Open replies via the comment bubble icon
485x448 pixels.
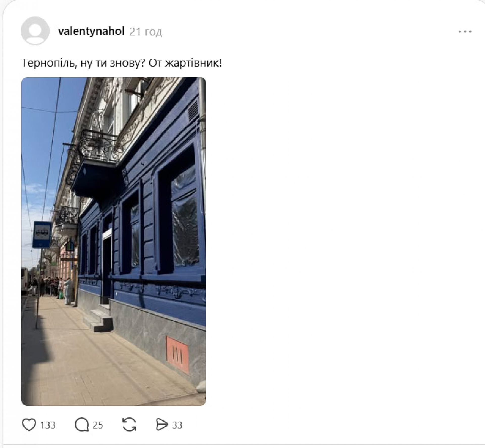tap(82, 425)
